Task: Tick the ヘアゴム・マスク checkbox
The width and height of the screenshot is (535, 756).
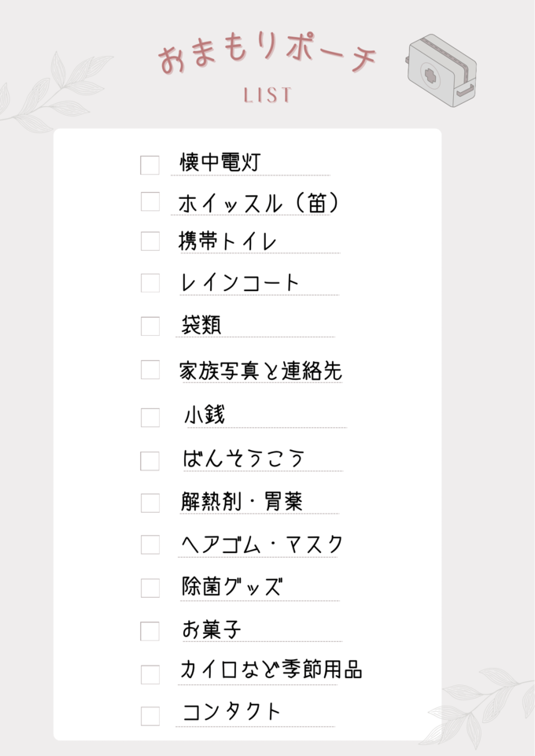Action: (x=150, y=545)
